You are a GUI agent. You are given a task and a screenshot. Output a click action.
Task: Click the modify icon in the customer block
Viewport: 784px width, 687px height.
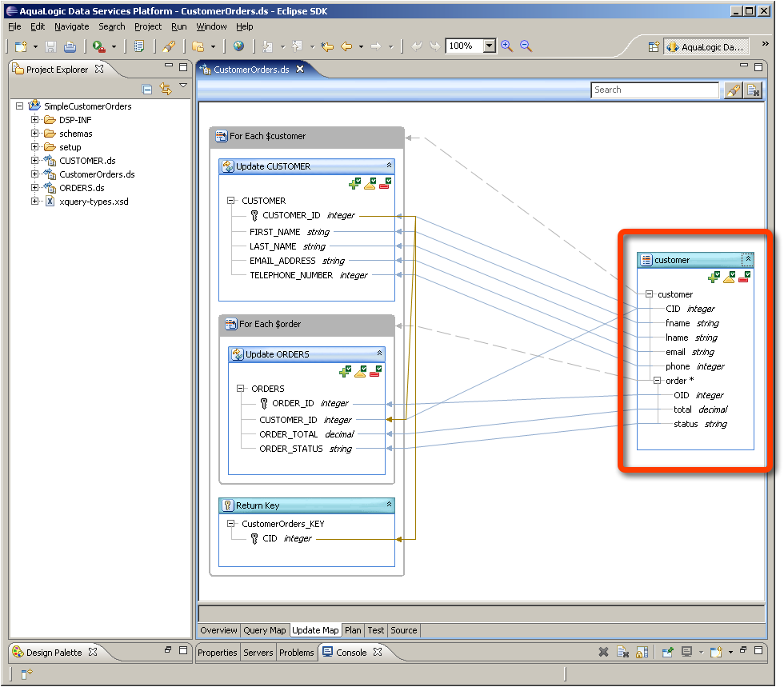tap(729, 277)
